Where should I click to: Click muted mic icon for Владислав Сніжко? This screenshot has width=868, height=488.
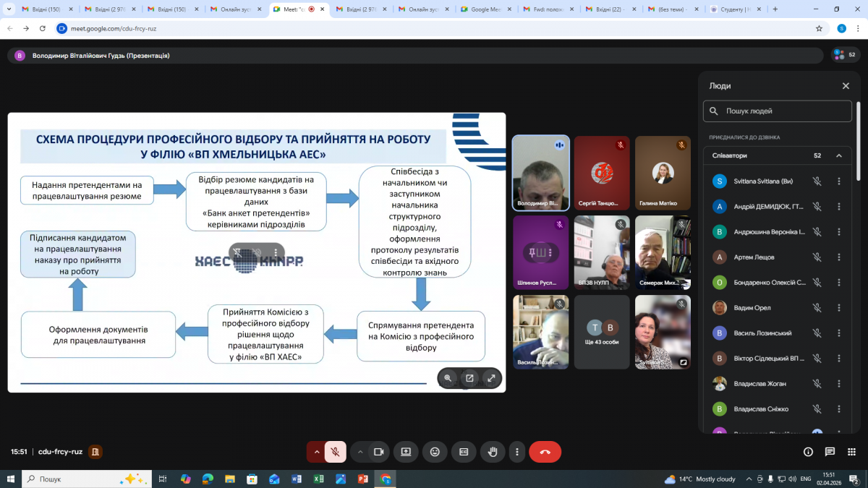pyautogui.click(x=817, y=409)
